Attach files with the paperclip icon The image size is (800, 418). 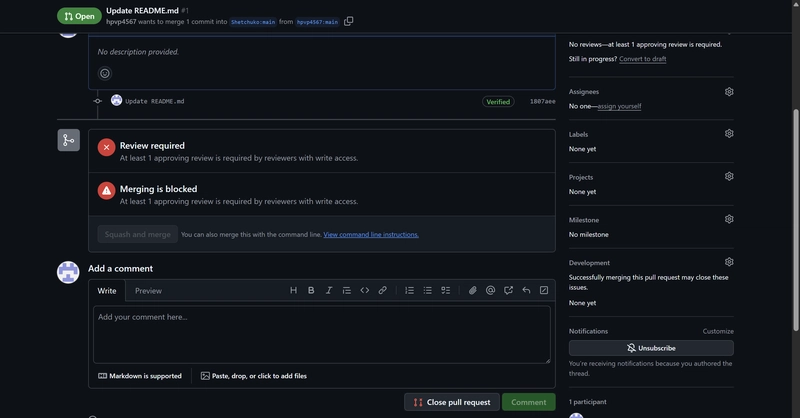[473, 290]
